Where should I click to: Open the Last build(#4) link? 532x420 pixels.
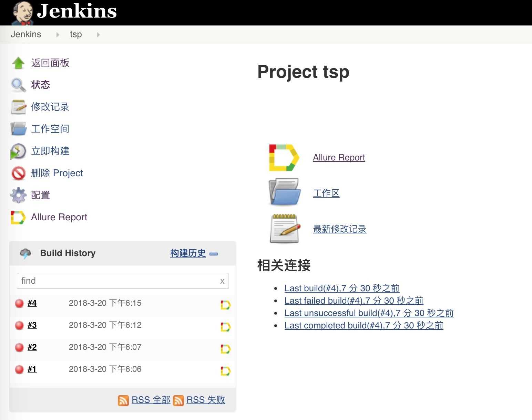pos(342,288)
